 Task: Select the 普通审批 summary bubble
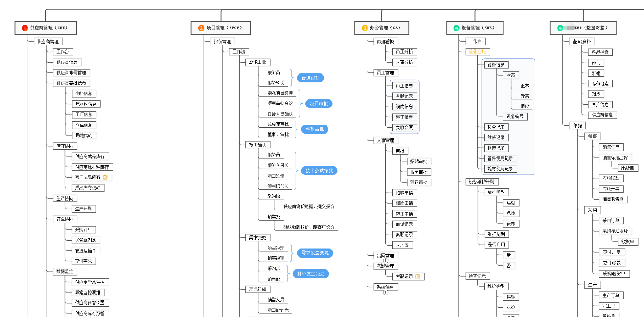(x=310, y=78)
